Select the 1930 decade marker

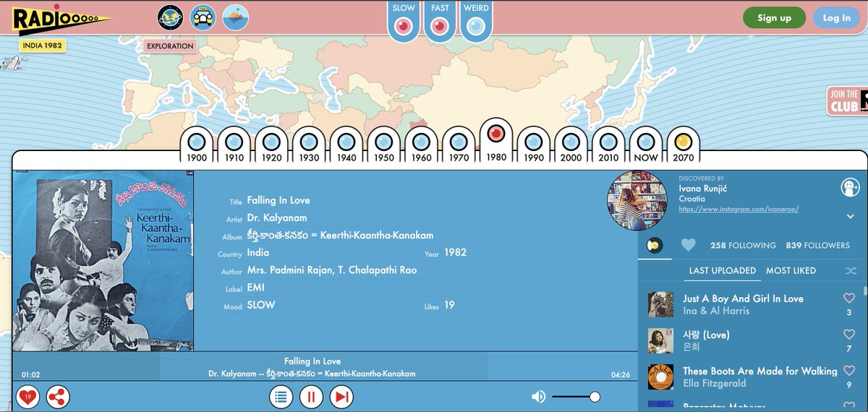(x=310, y=145)
